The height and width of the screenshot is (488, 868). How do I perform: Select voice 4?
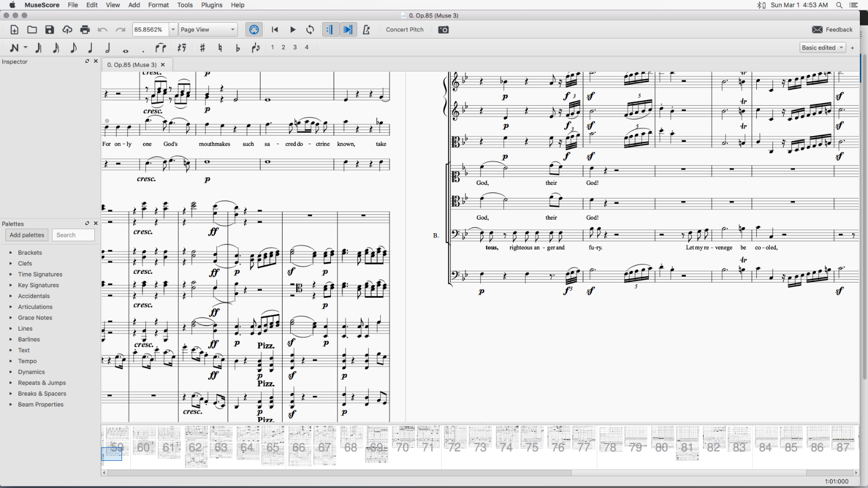pyautogui.click(x=307, y=47)
